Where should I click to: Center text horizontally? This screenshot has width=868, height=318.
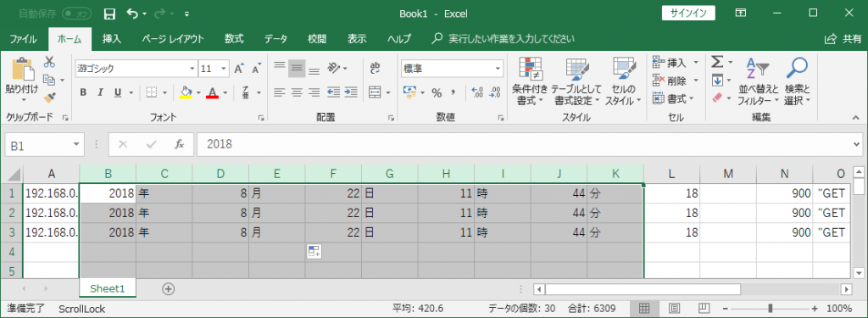[x=298, y=92]
